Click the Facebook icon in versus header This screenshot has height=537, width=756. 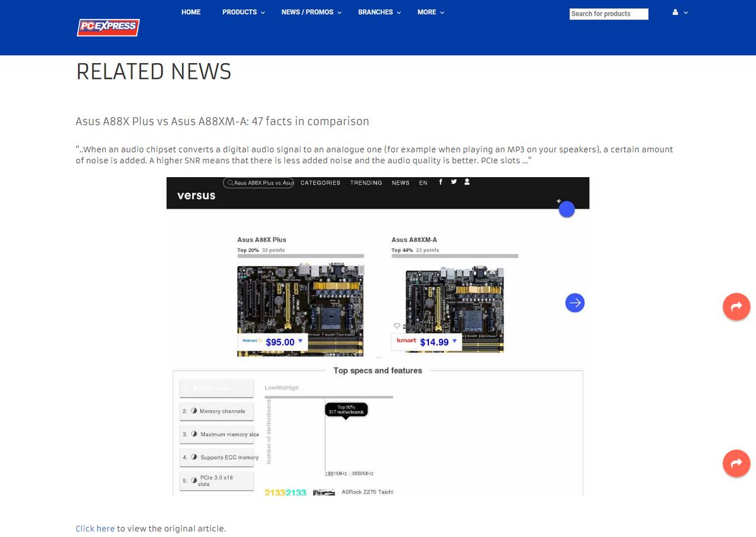440,182
